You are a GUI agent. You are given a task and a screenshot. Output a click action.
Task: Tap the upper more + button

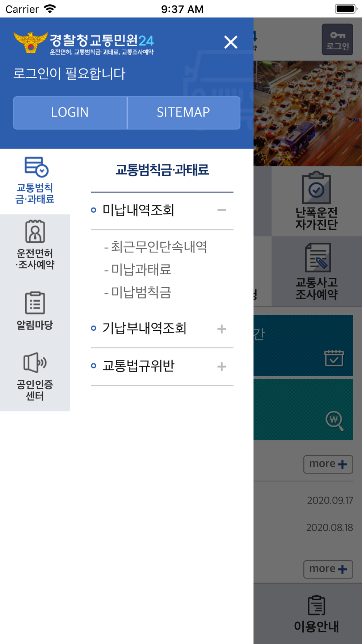328,464
